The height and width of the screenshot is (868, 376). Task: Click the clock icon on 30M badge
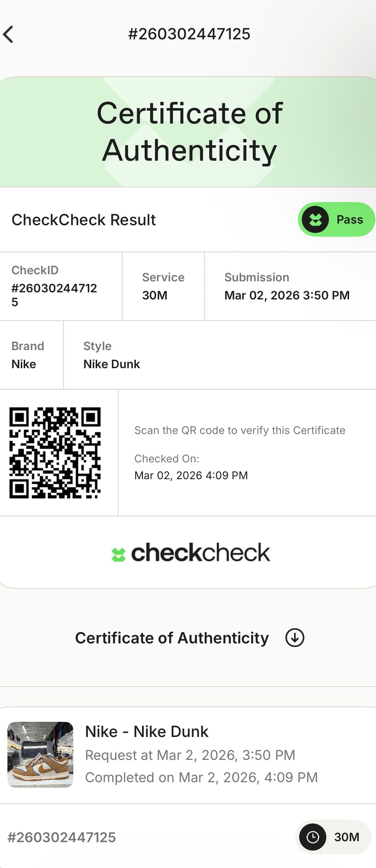(x=313, y=837)
